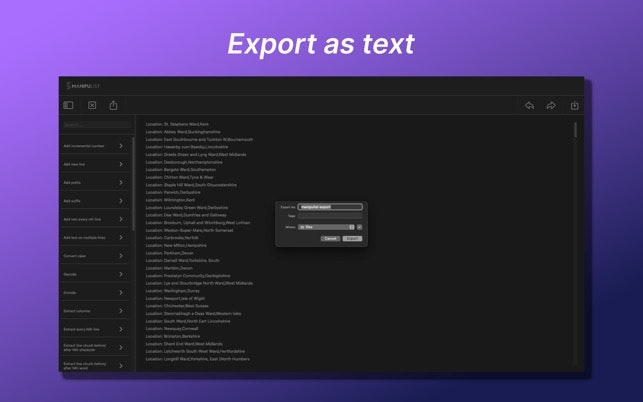Expand the Extract every Nth line chevron

tap(121, 329)
